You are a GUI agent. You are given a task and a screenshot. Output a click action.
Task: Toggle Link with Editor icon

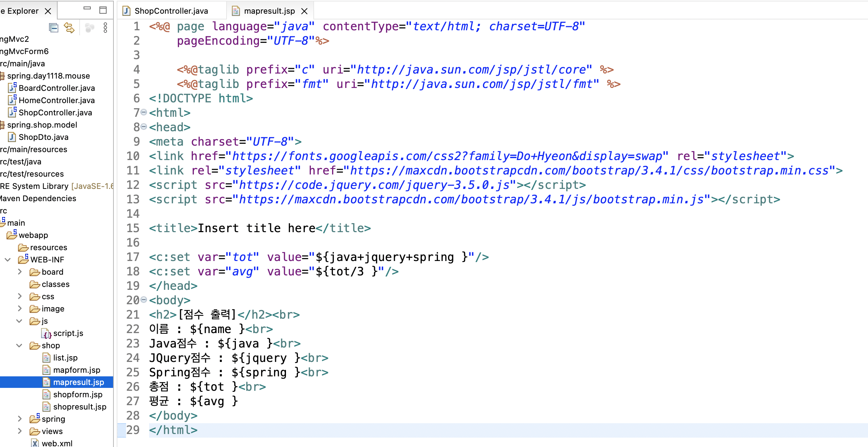click(x=69, y=28)
